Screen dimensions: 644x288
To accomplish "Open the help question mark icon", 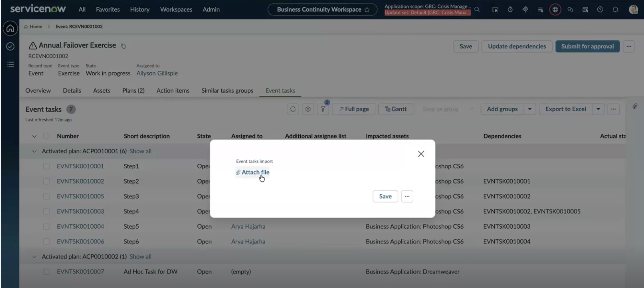I will point(600,9).
